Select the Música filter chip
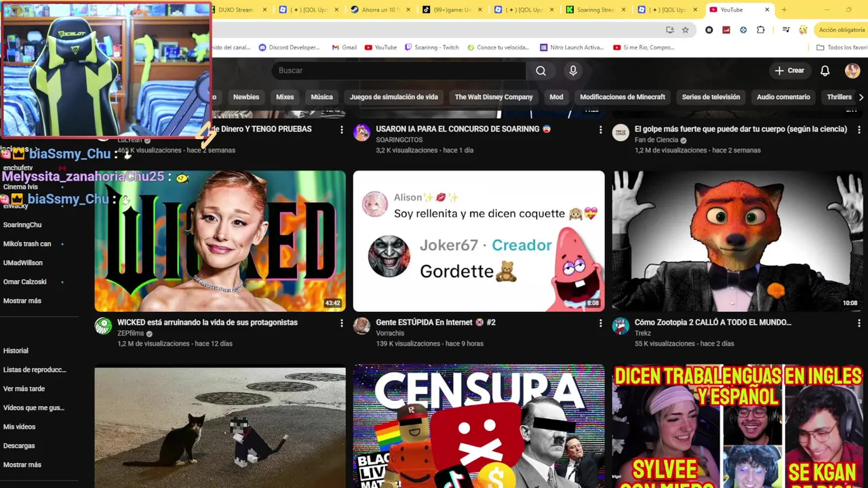The width and height of the screenshot is (868, 488). click(321, 97)
